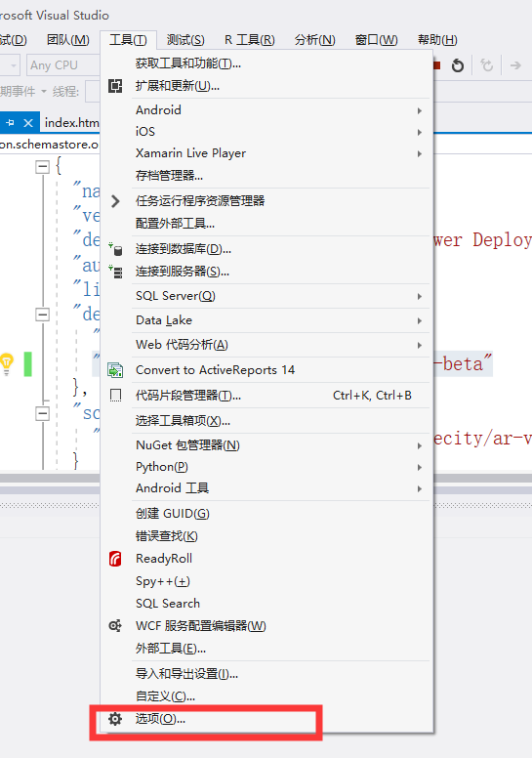
Task: Expand the Android submenu arrow
Action: pyautogui.click(x=420, y=110)
